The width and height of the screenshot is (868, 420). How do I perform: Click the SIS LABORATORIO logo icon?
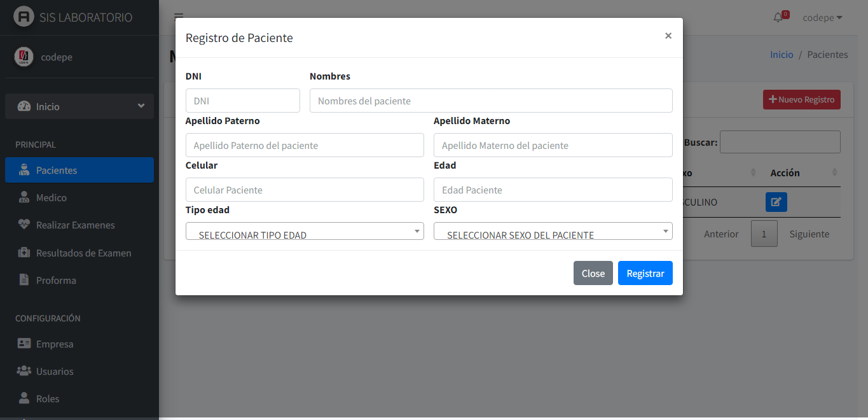(x=24, y=17)
